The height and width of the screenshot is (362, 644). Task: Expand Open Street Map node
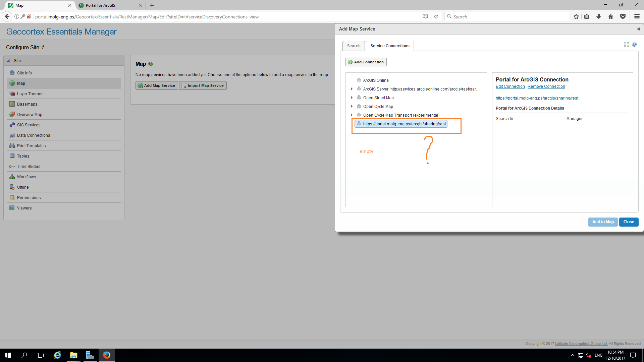click(352, 98)
